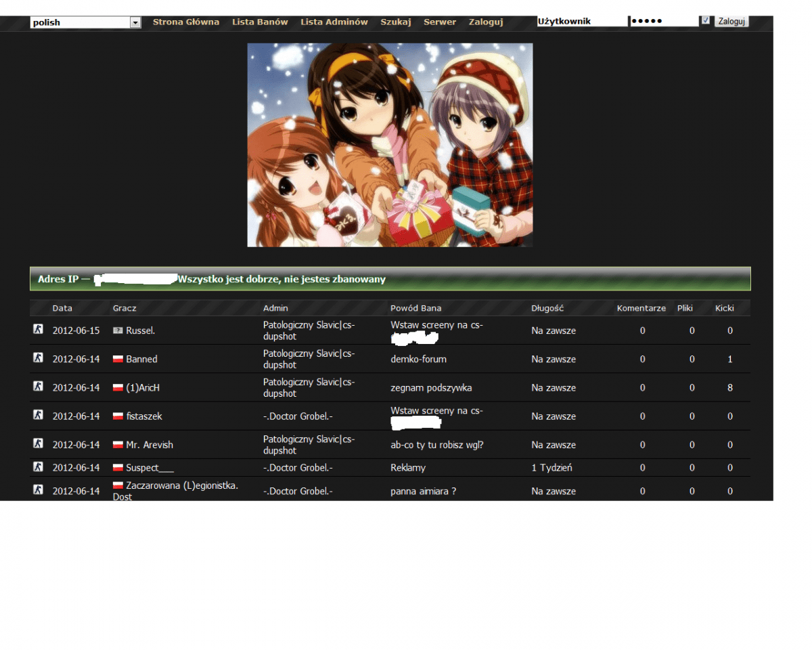This screenshot has height=650, width=812.
Task: Click the anime banner image
Action: (390, 145)
